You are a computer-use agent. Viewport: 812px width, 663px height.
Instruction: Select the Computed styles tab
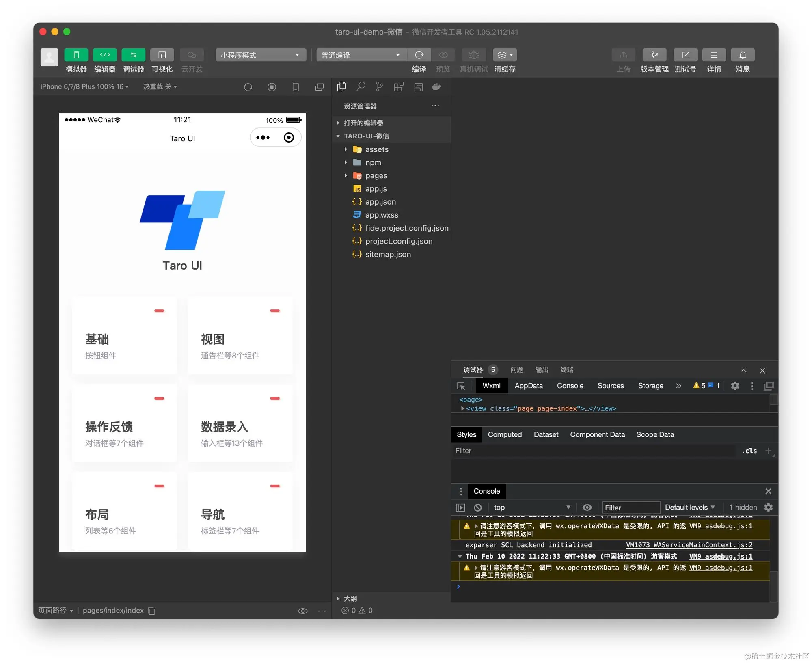[505, 435]
